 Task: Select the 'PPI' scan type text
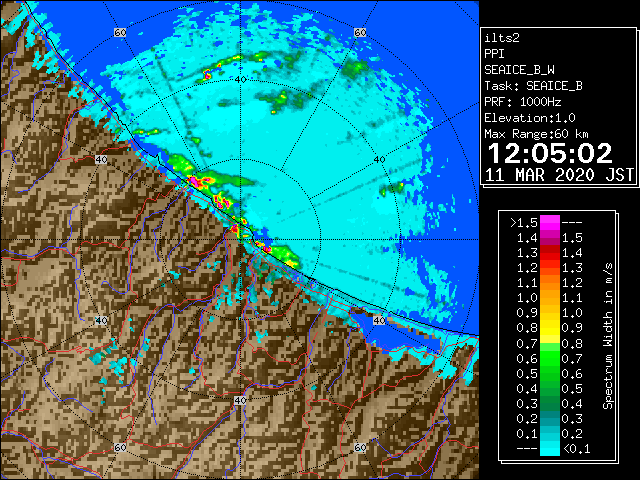[x=494, y=54]
